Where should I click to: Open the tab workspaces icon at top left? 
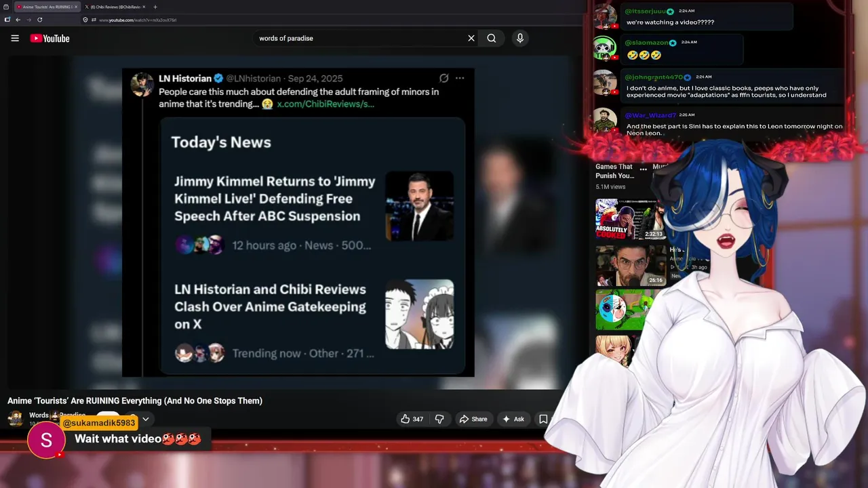pos(6,7)
